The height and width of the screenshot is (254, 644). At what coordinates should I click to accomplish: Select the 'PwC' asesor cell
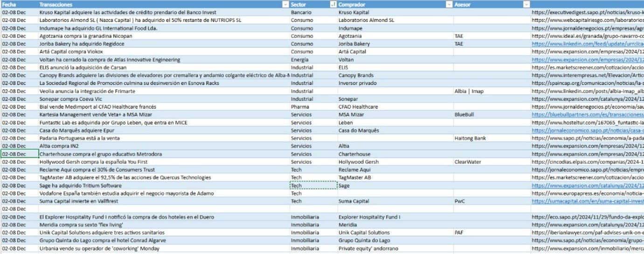[492, 201]
